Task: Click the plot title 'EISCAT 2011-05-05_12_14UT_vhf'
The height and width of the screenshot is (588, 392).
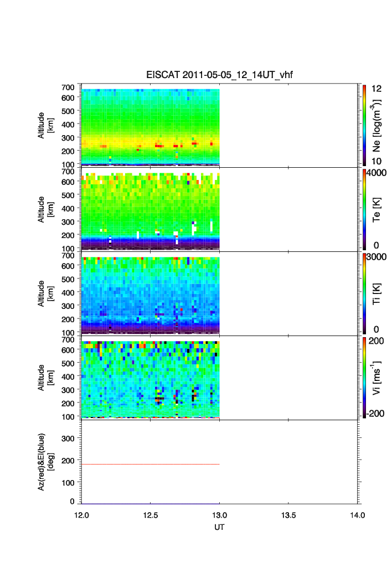Action: (219, 75)
